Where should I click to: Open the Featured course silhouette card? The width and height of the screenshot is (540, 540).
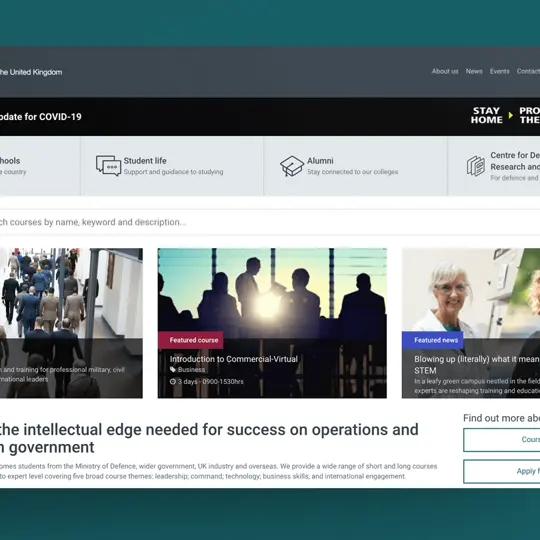pyautogui.click(x=272, y=323)
